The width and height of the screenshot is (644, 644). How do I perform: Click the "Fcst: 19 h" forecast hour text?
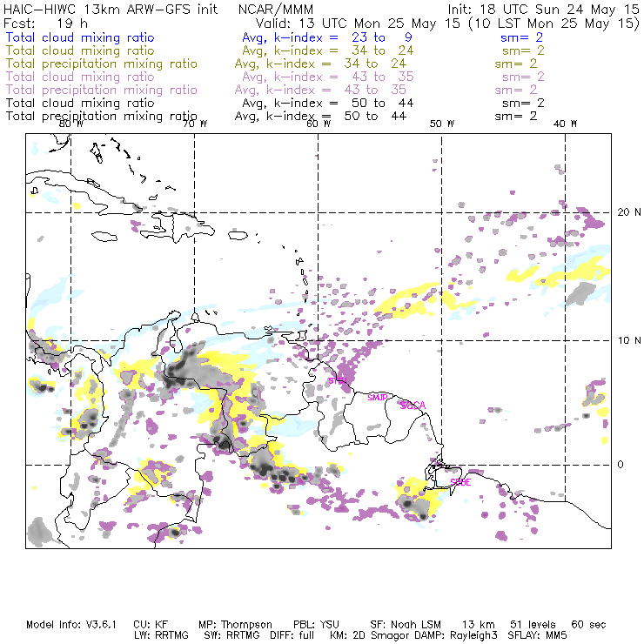point(45,23)
